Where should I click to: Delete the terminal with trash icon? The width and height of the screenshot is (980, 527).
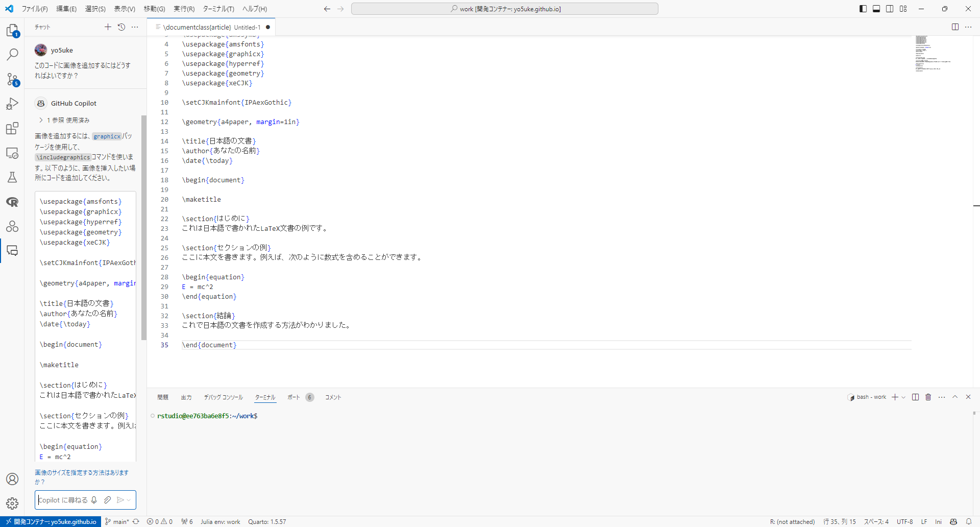(x=928, y=397)
